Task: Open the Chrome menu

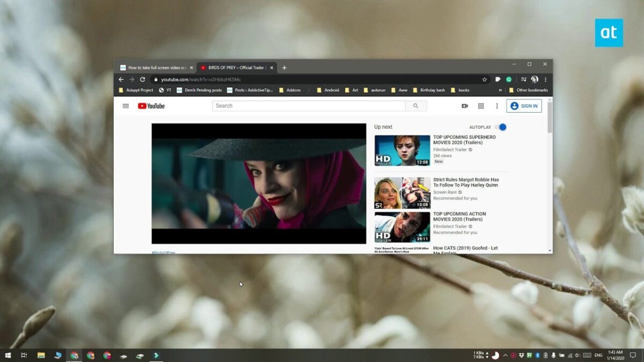Action: pos(545,79)
